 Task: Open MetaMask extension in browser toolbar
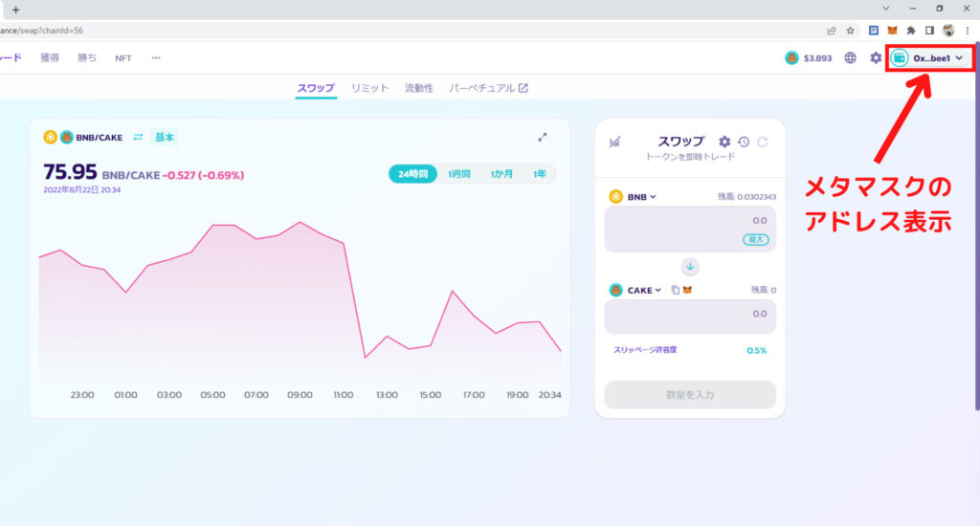click(x=893, y=30)
